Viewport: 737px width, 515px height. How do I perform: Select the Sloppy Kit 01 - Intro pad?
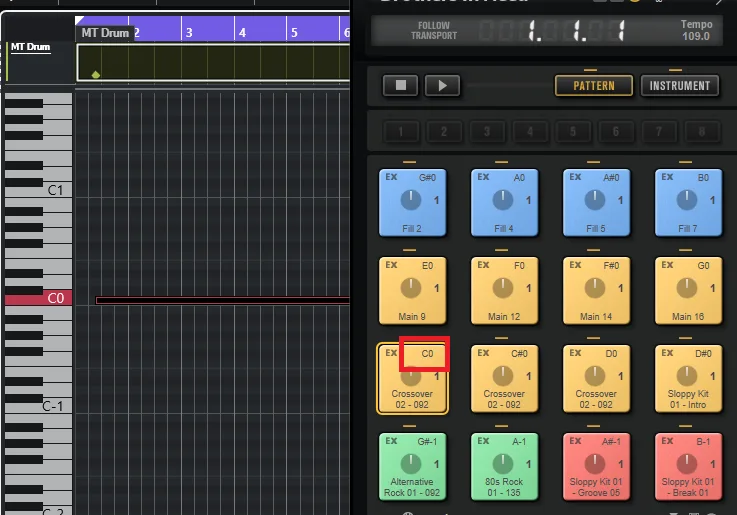688,379
